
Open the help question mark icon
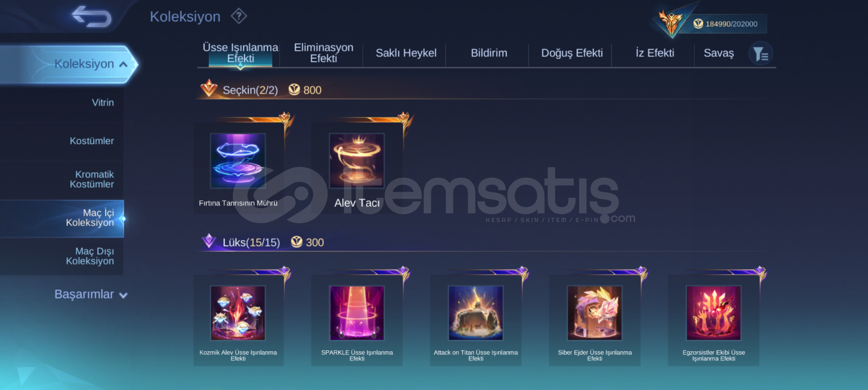click(239, 16)
